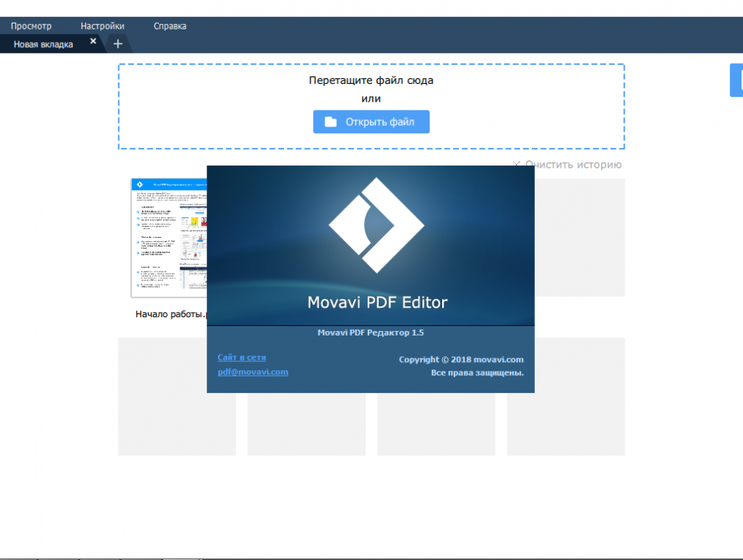Image resolution: width=743 pixels, height=560 pixels.
Task: Click the 'Перетащите файл сюда' text
Action: [x=371, y=80]
